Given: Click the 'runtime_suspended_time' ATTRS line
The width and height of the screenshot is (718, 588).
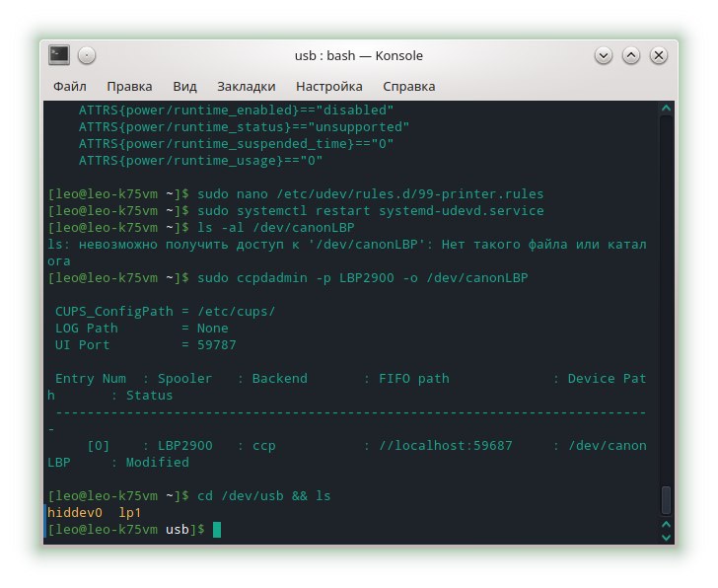Looking at the screenshot, I should [x=236, y=144].
